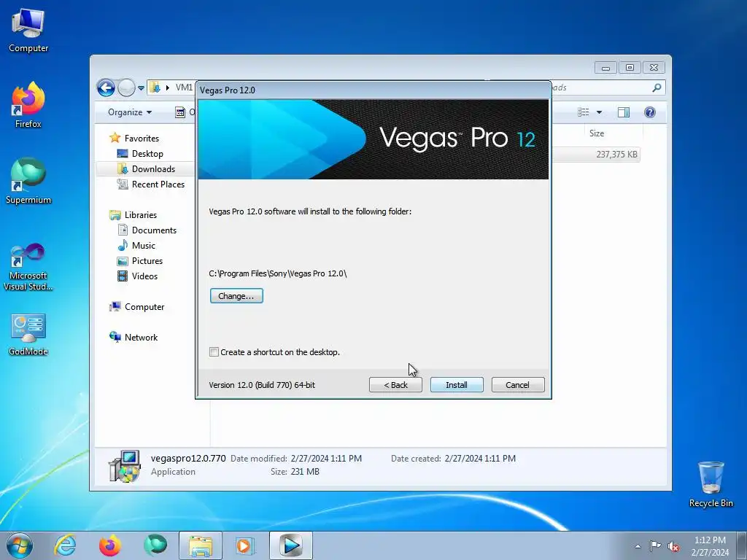This screenshot has width=747, height=560.
Task: Click the Explorer search magnifier icon
Action: click(x=657, y=87)
